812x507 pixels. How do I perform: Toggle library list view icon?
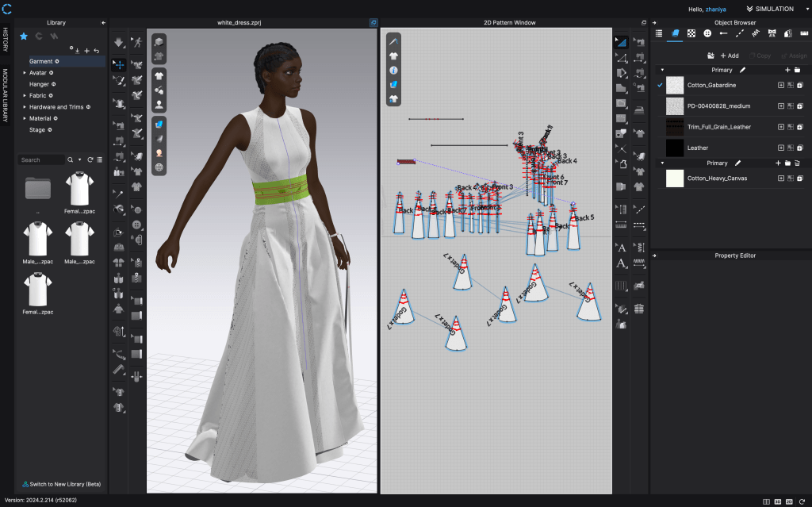click(99, 159)
